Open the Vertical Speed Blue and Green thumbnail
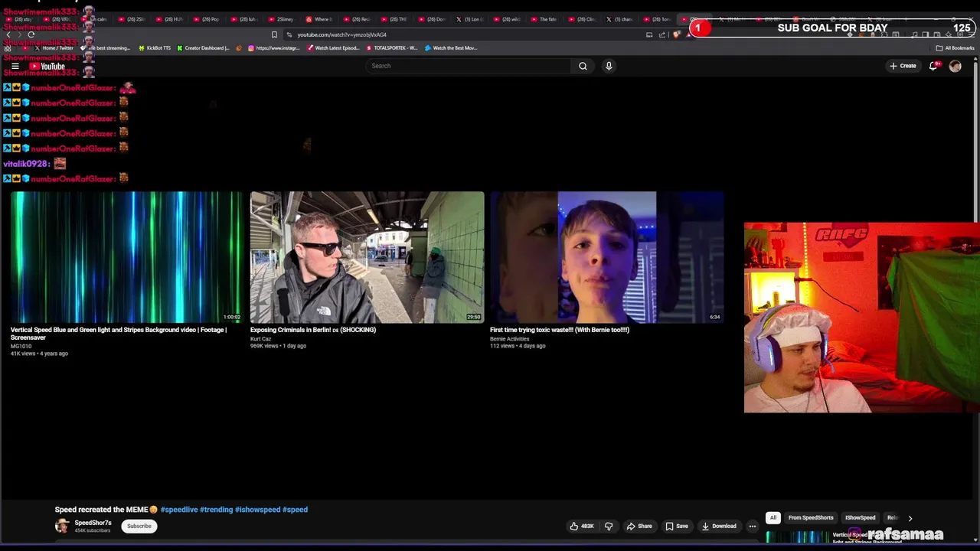The height and width of the screenshot is (551, 980). (126, 257)
